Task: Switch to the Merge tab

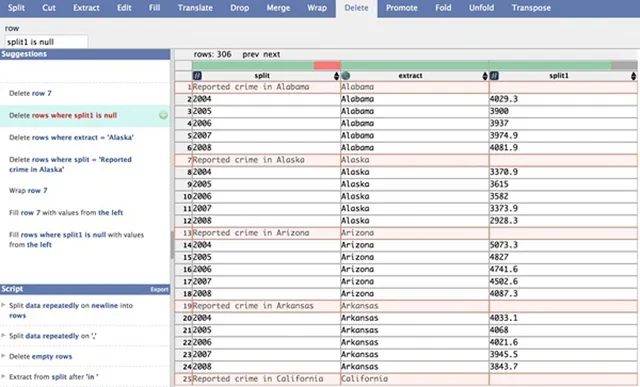Action: point(278,8)
